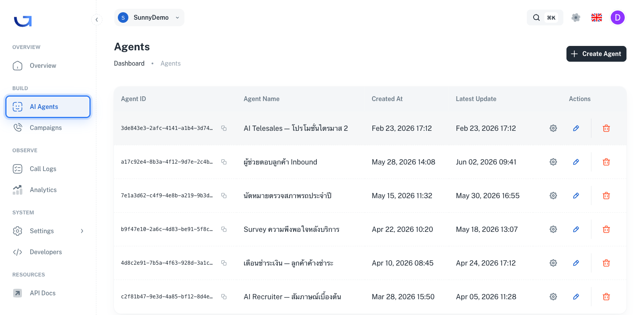Screen dimensions: 644x315
Task: Open settings gear for agent created Apr 10, 2026
Action: (x=553, y=263)
